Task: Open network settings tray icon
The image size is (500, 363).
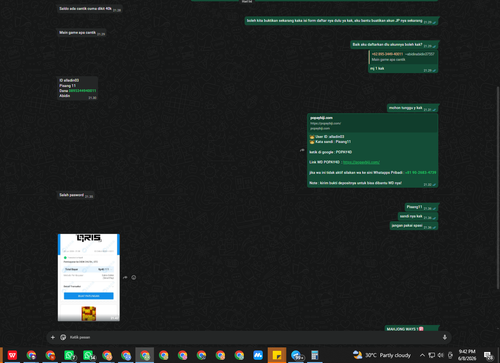Action: pyautogui.click(x=431, y=355)
